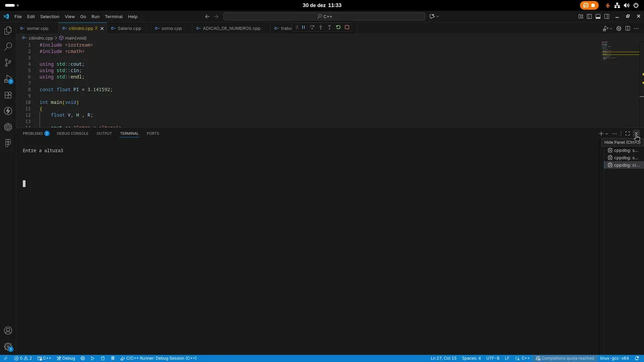Click the errors and warnings status indicator

pyautogui.click(x=23, y=358)
